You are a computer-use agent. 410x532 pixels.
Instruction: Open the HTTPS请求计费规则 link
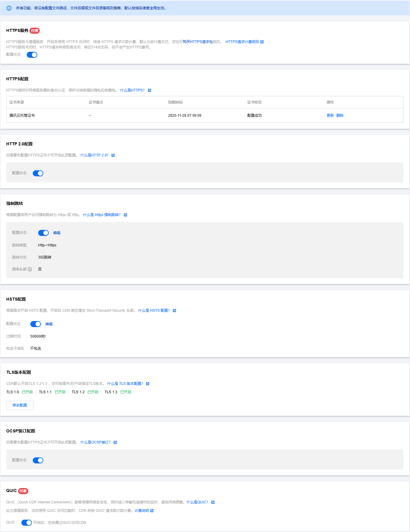(242, 42)
